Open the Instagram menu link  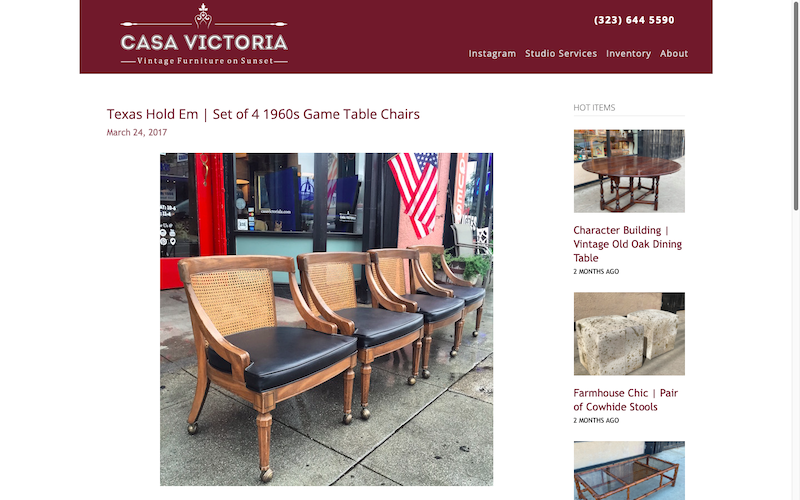tap(492, 54)
